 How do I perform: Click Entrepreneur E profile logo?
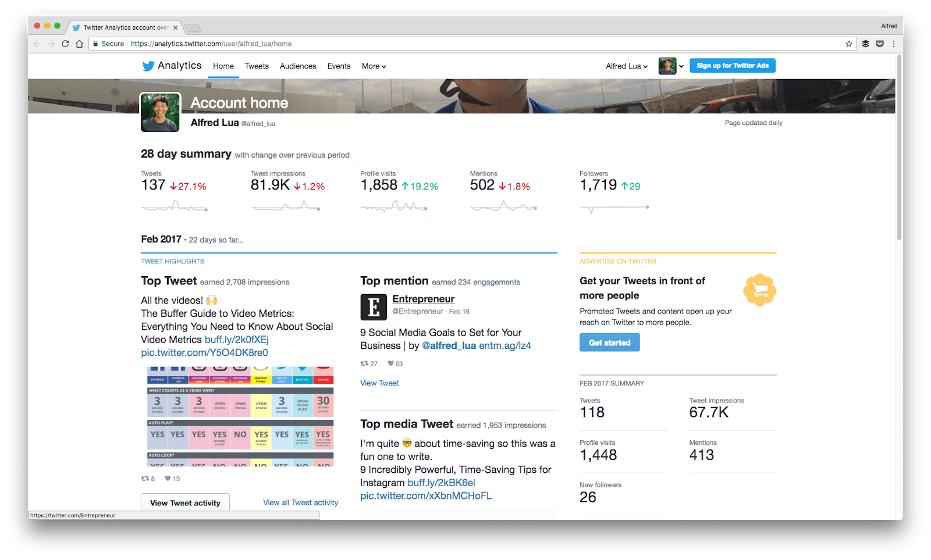[374, 307]
